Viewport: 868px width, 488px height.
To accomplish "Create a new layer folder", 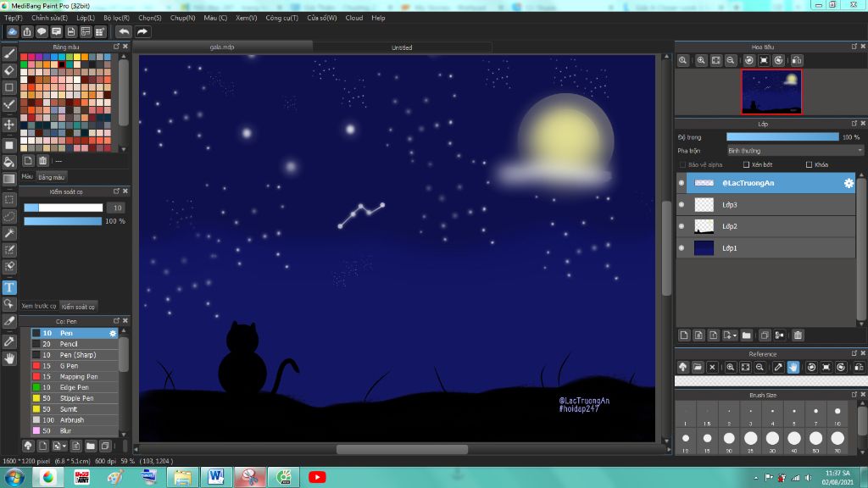I will [x=746, y=335].
